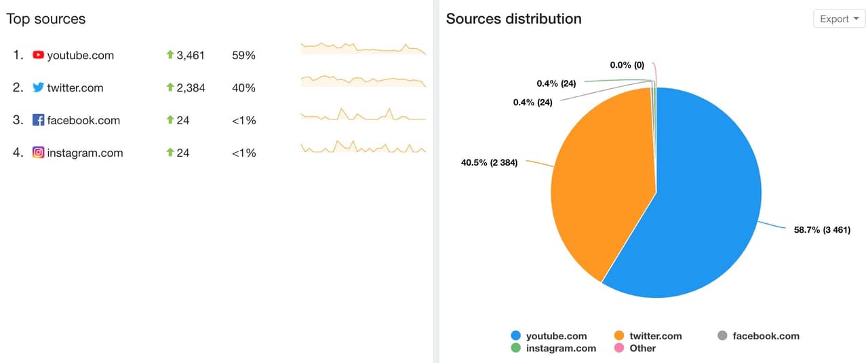Screen dimensions: 868x363
Task: Click green up arrow beside 2,384
Action: point(170,88)
